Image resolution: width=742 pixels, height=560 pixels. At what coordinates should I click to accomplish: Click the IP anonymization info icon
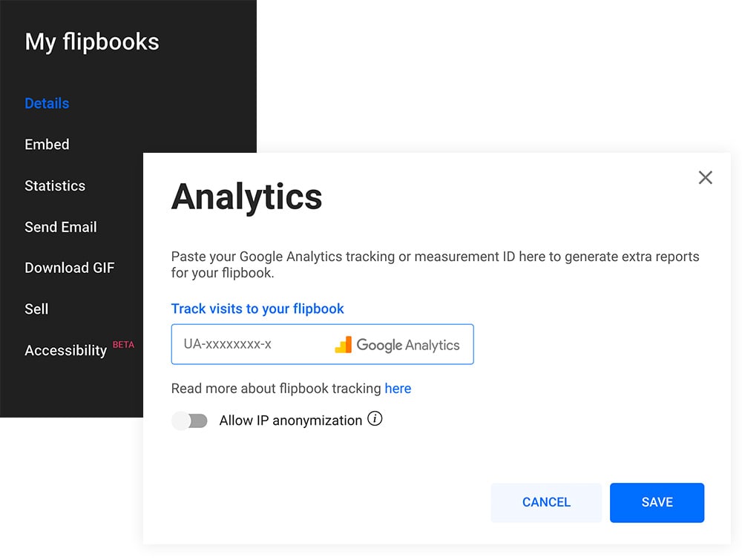375,420
